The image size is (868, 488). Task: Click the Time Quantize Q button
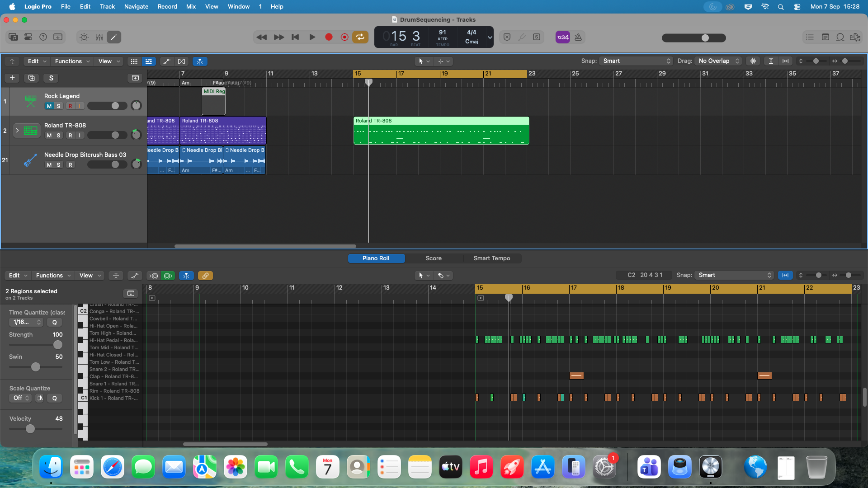(55, 322)
